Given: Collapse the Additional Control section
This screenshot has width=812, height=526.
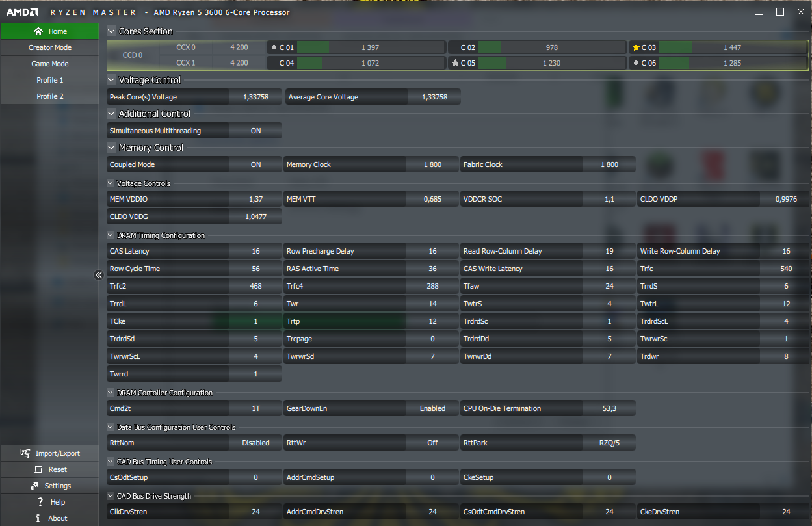Looking at the screenshot, I should point(111,114).
